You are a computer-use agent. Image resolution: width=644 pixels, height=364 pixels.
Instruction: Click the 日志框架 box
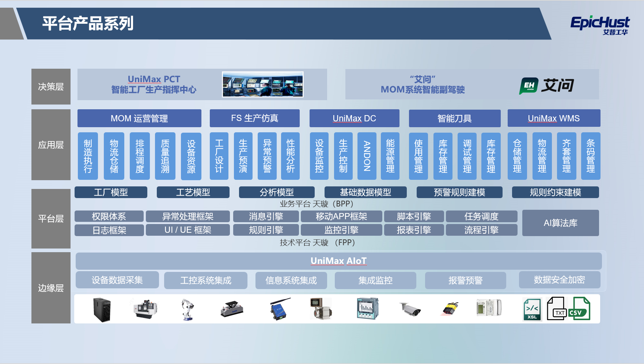coord(109,230)
